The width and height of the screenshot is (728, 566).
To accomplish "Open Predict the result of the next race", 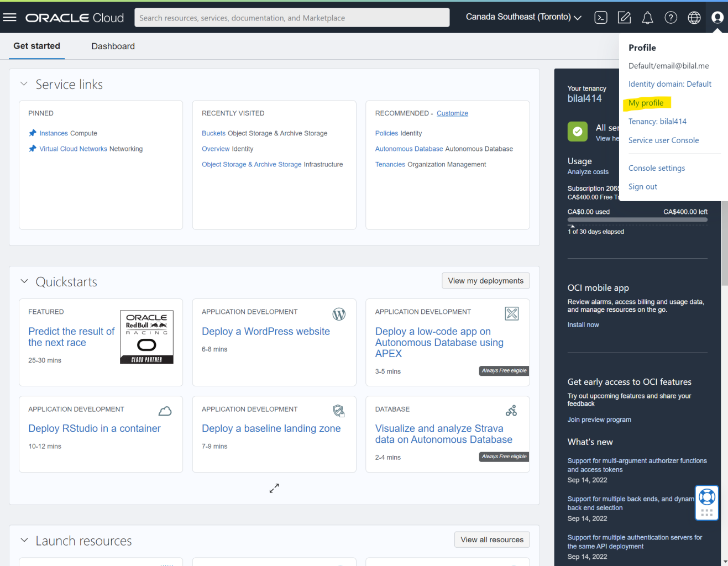I will pyautogui.click(x=71, y=337).
